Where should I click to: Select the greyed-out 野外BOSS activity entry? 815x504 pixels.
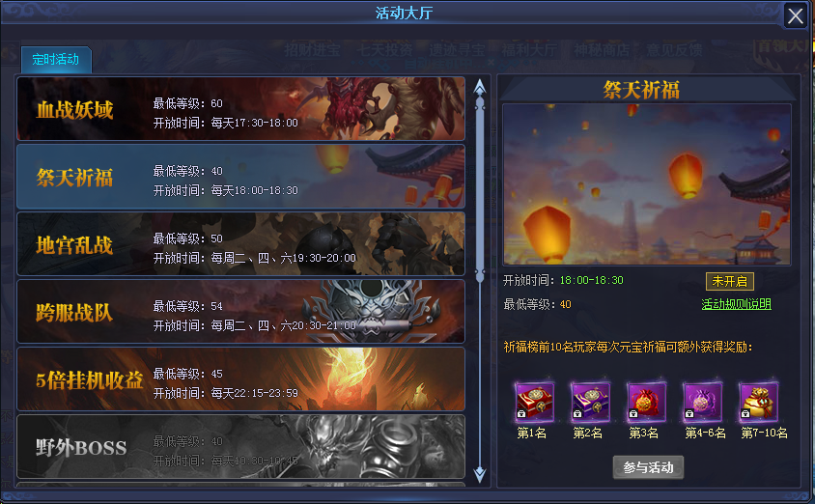[240, 446]
